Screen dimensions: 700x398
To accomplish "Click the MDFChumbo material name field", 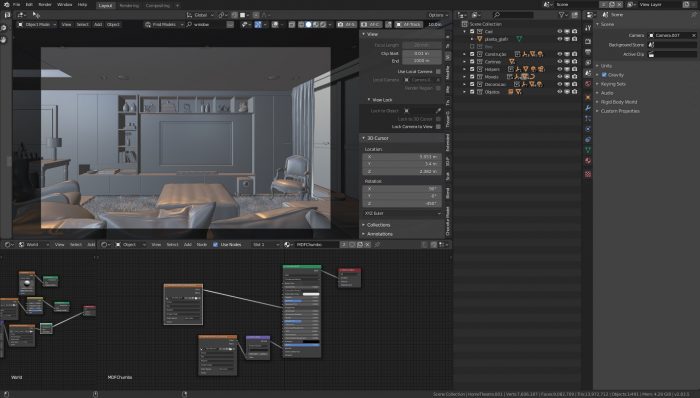I will [316, 245].
